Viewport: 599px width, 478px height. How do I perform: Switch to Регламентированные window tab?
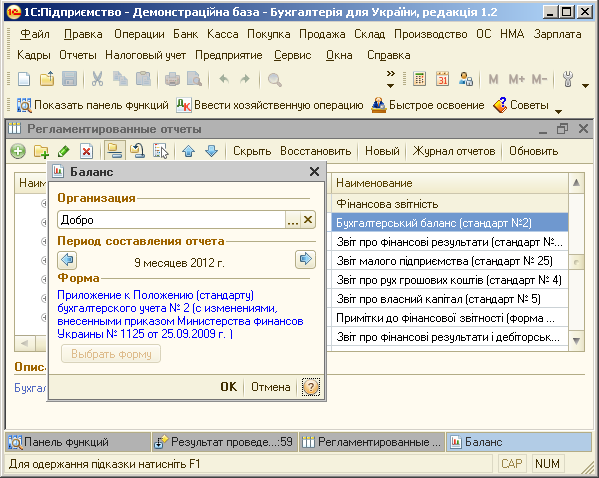[x=372, y=442]
